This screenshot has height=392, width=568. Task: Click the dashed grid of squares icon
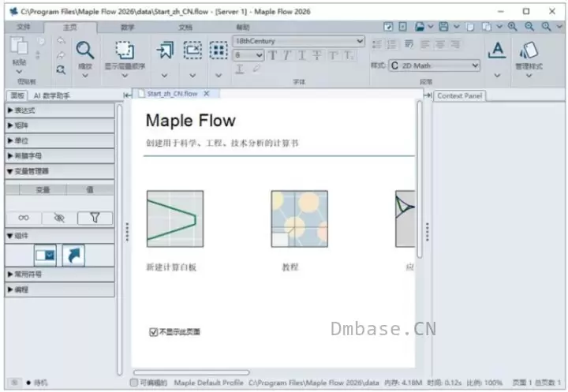[x=219, y=50]
